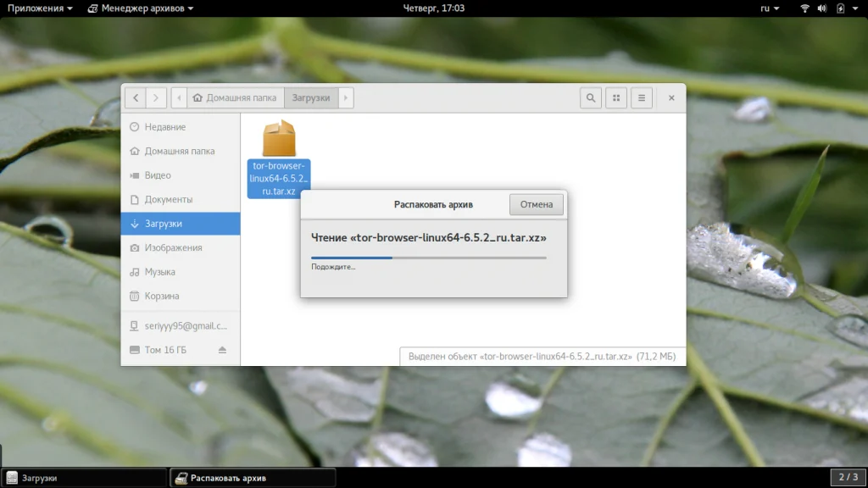Switch to Загрузки window in taskbar
The image size is (868, 488).
click(84, 478)
